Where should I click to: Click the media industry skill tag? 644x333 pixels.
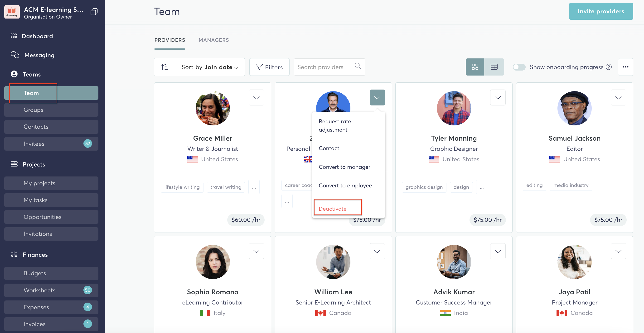click(571, 185)
